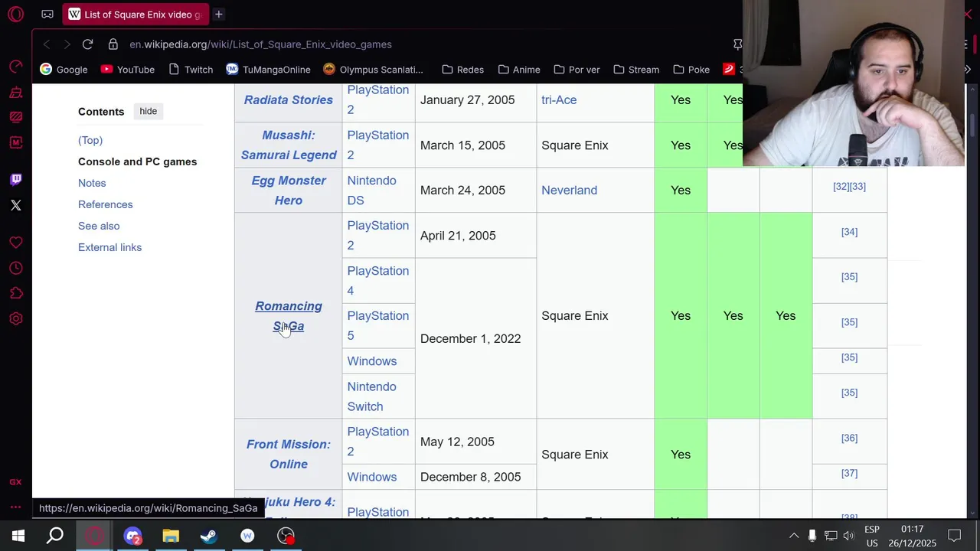Screen dimensions: 980x551
Task: Open Windows search magnifier
Action: pyautogui.click(x=55, y=536)
